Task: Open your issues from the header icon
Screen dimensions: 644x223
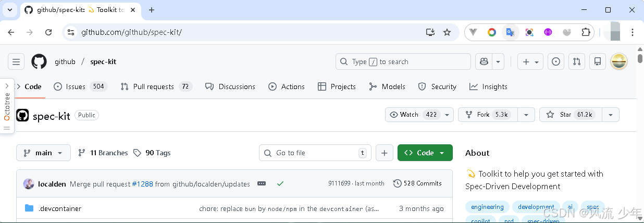Action: point(556,61)
